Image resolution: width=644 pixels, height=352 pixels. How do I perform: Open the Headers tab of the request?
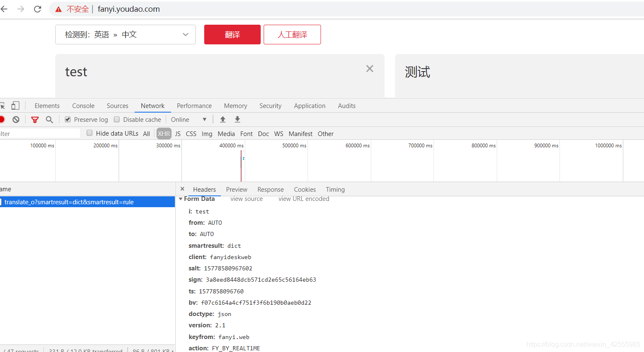[x=204, y=190]
